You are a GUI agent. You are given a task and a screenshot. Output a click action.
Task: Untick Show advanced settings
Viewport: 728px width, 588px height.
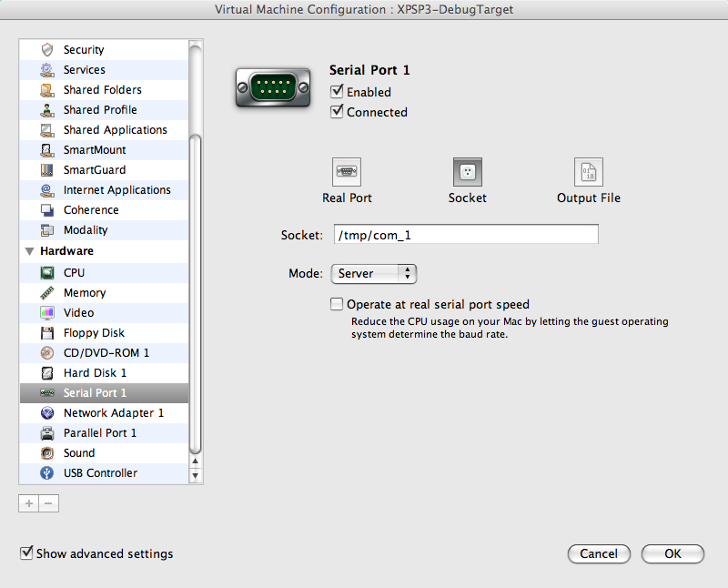click(x=27, y=553)
